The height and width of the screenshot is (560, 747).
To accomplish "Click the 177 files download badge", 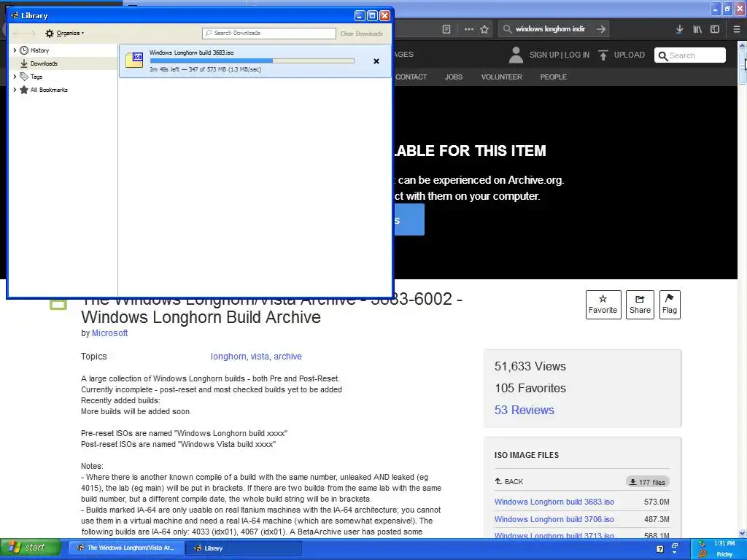I will point(648,482).
